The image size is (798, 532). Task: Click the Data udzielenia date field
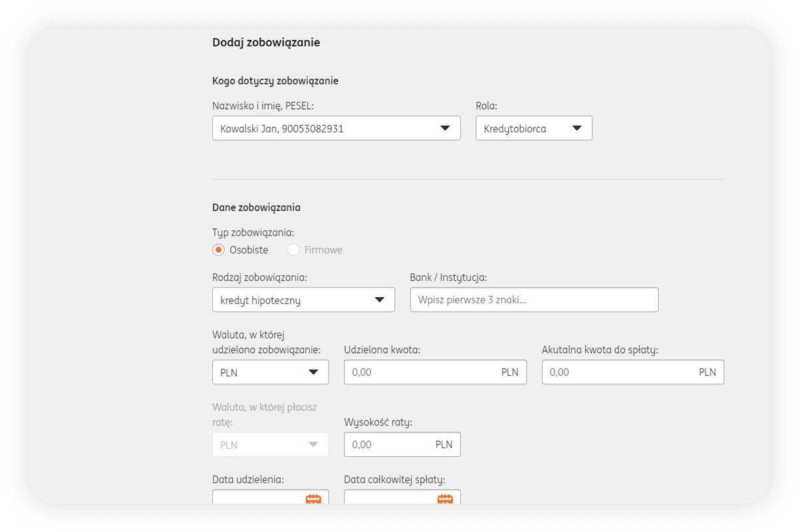pyautogui.click(x=256, y=497)
